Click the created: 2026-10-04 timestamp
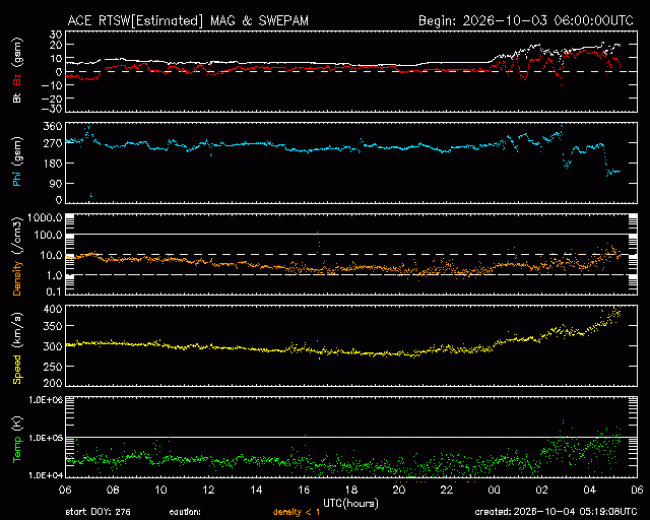 (555, 512)
